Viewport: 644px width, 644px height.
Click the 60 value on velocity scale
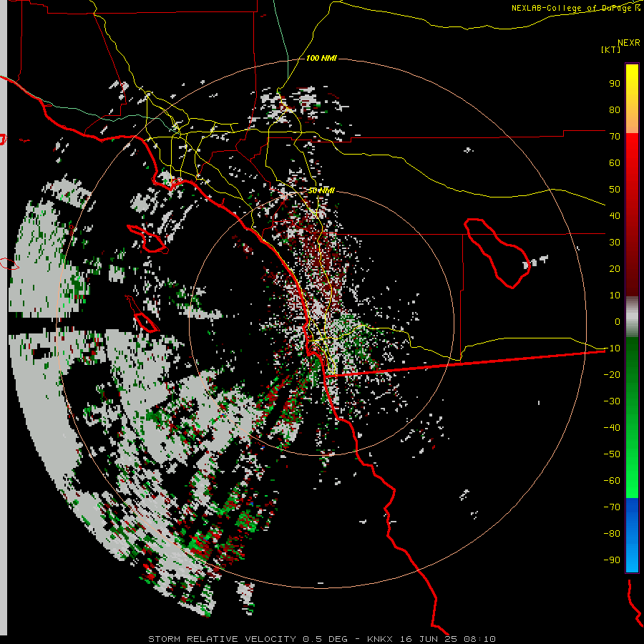point(615,162)
